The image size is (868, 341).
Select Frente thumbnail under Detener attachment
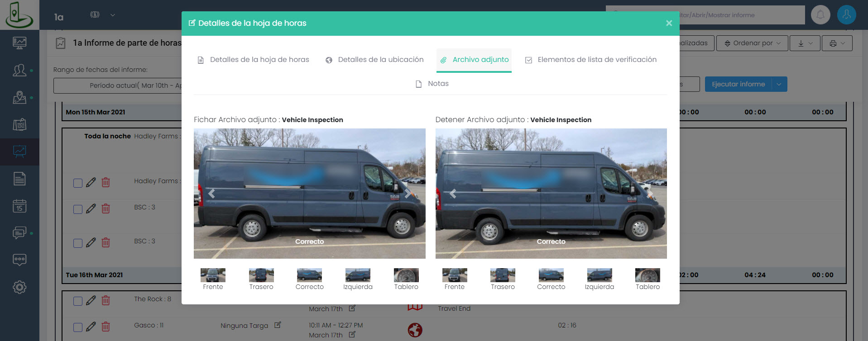tap(455, 275)
